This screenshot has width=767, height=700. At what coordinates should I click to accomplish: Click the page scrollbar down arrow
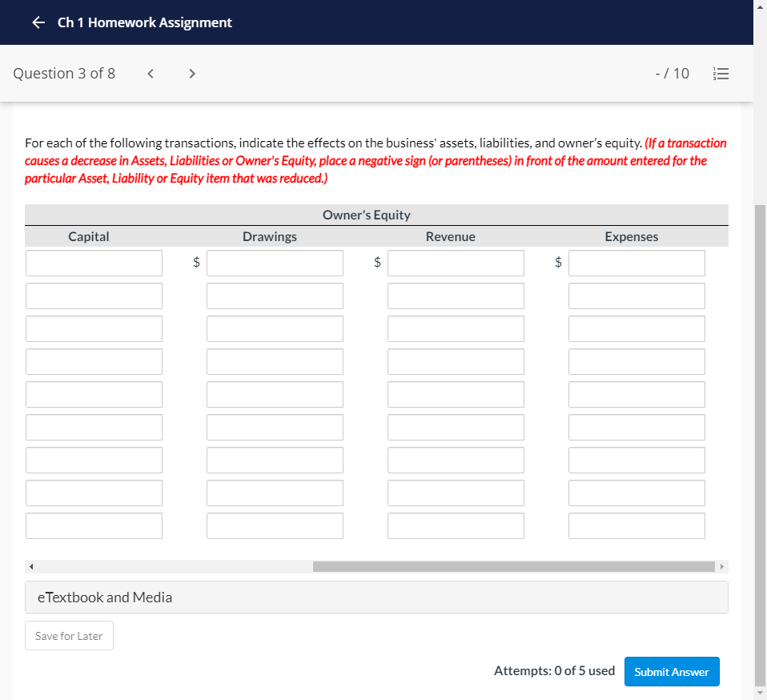point(760,693)
